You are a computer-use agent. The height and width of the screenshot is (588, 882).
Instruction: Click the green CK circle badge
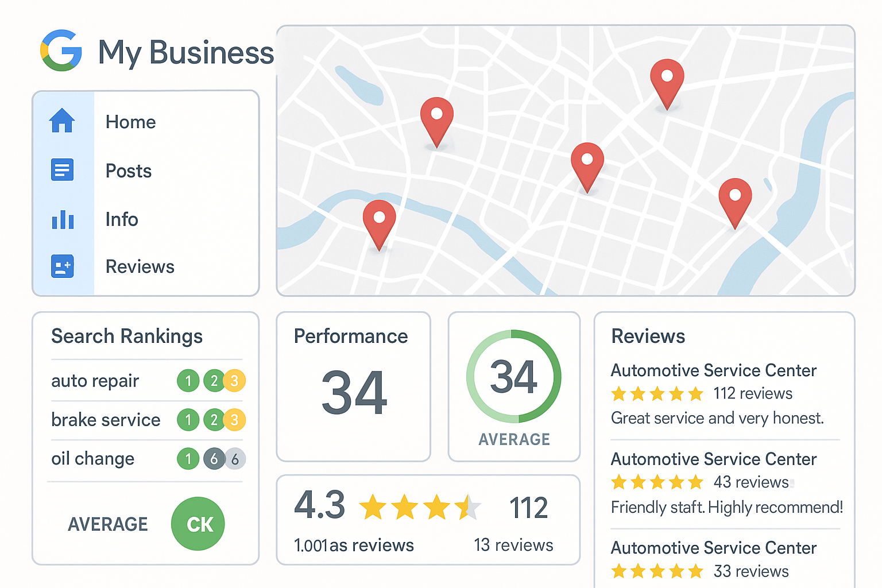click(198, 524)
